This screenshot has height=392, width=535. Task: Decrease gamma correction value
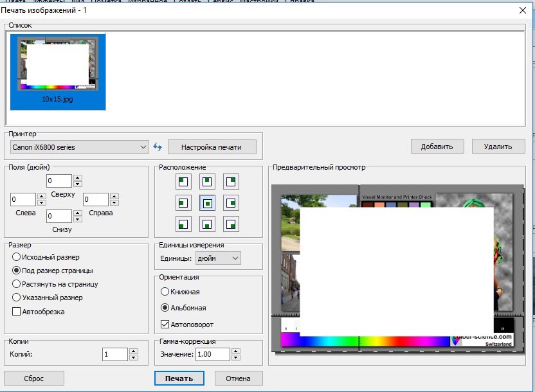(236, 357)
